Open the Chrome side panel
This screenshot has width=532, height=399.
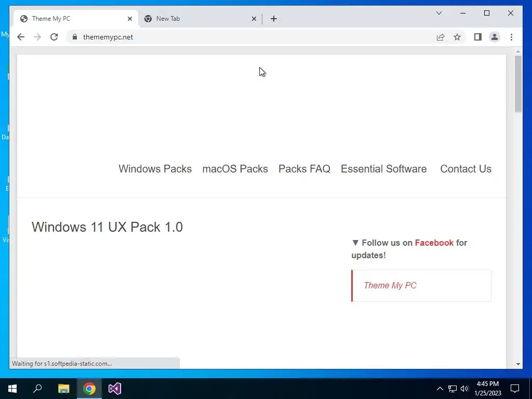(x=478, y=37)
